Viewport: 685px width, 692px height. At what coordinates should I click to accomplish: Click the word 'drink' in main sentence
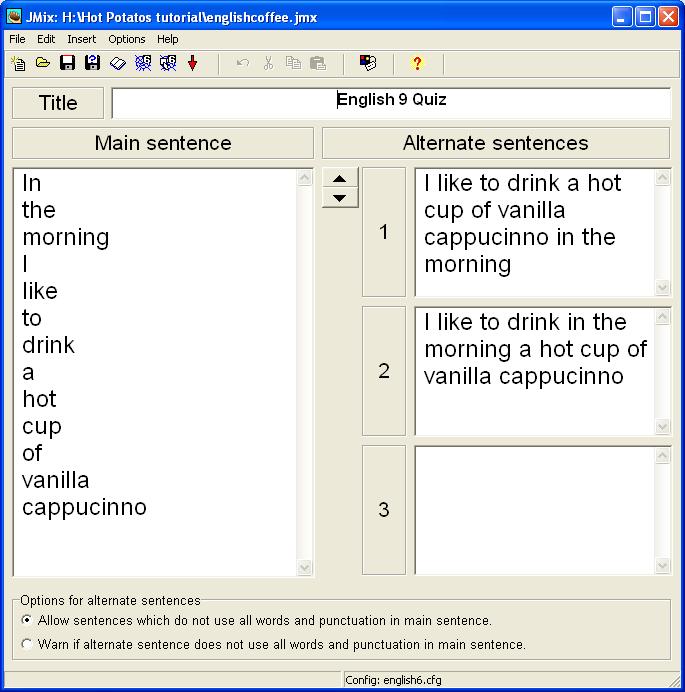[x=49, y=345]
